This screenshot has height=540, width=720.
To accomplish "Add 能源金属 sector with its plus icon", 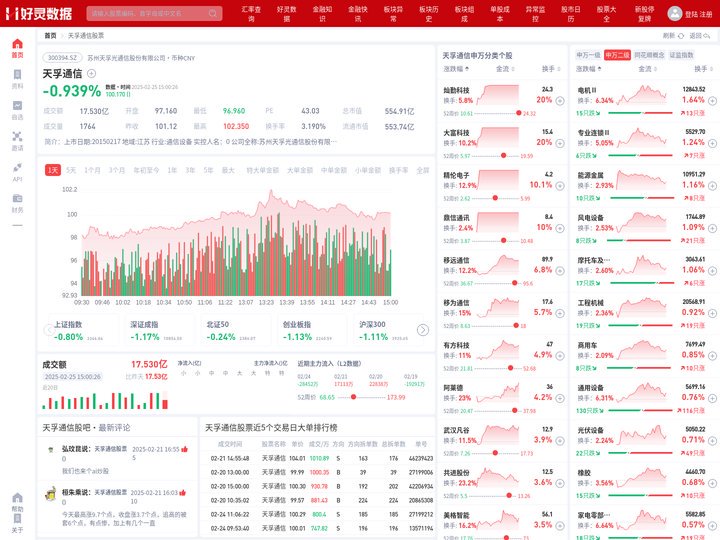I will click(x=712, y=186).
